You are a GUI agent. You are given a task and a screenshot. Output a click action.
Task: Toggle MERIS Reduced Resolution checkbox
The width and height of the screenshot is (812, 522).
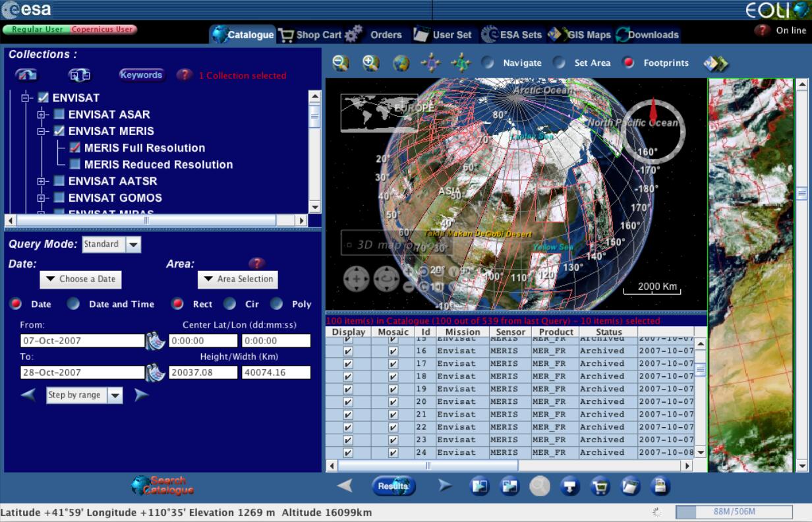[x=75, y=164]
